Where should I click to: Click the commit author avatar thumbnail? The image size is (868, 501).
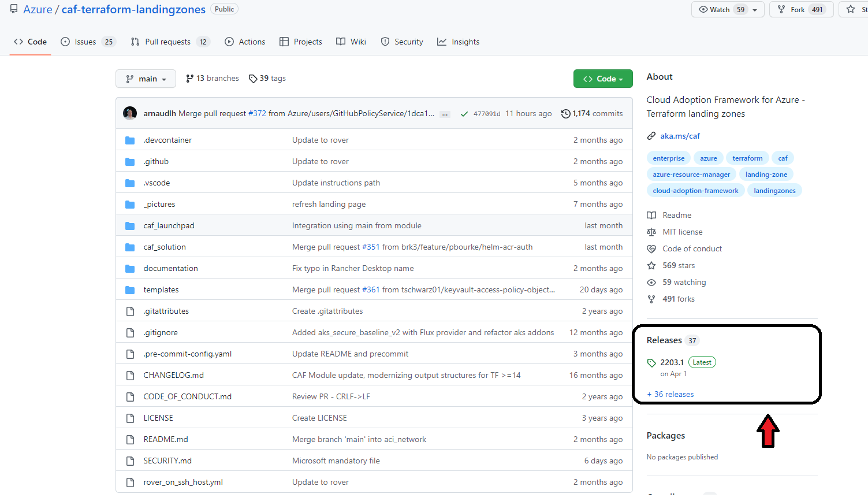point(130,113)
